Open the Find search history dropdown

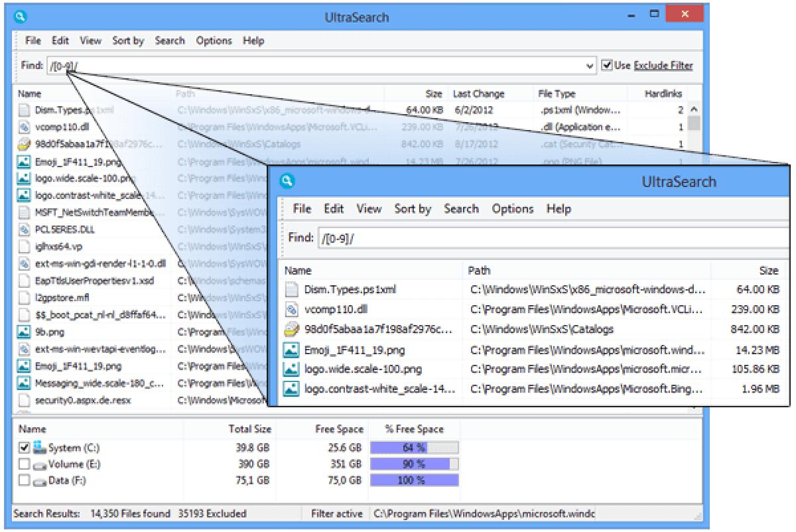tap(590, 65)
